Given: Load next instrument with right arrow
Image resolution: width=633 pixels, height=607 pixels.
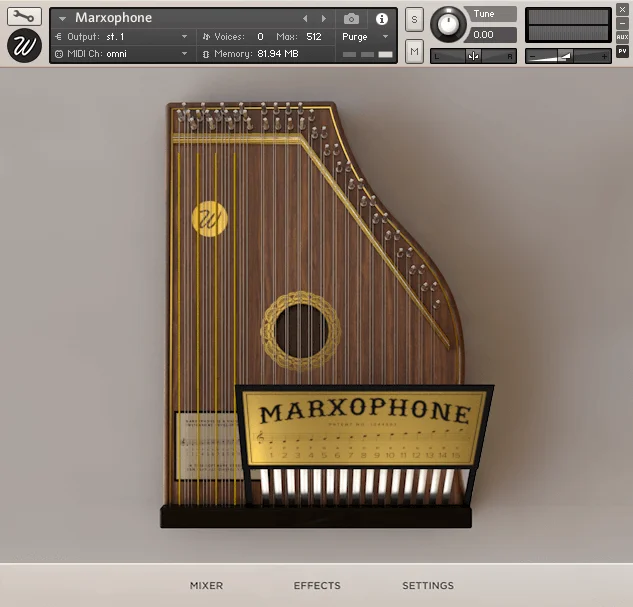Looking at the screenshot, I should [324, 19].
